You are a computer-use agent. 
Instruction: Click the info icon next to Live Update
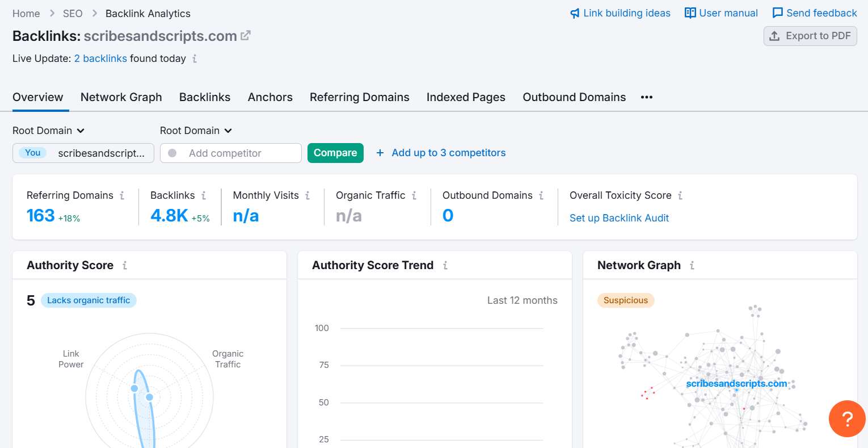[195, 58]
